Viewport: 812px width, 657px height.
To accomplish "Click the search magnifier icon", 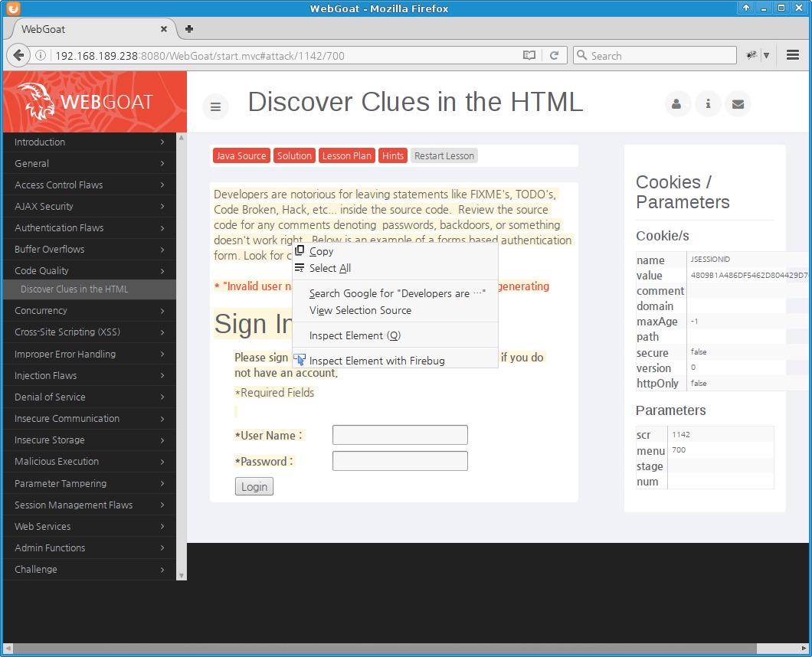I will (x=582, y=55).
